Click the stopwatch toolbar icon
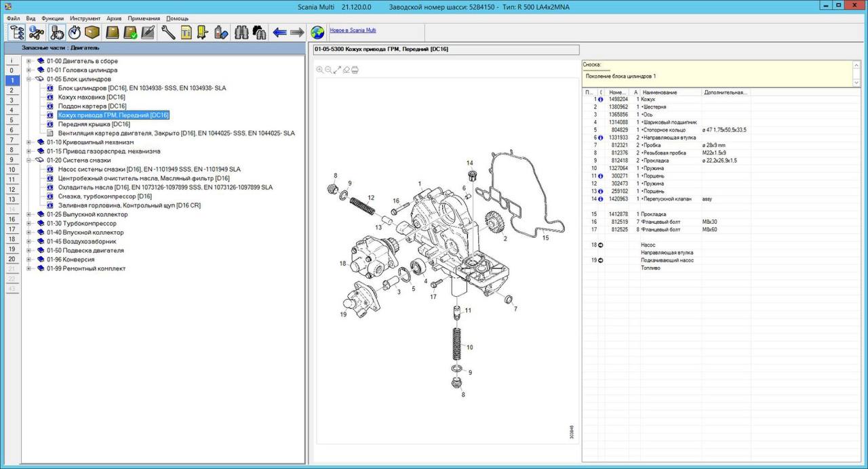Screen dimensions: 868x469 point(75,32)
